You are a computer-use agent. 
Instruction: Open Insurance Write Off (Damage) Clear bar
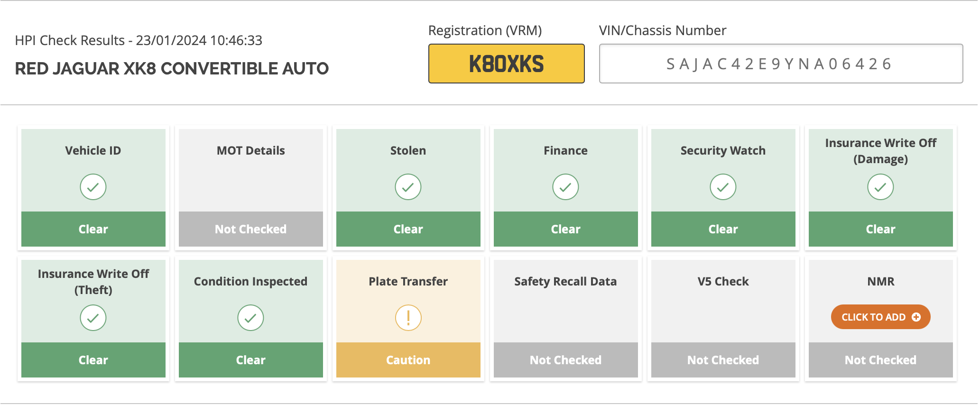[x=881, y=229]
